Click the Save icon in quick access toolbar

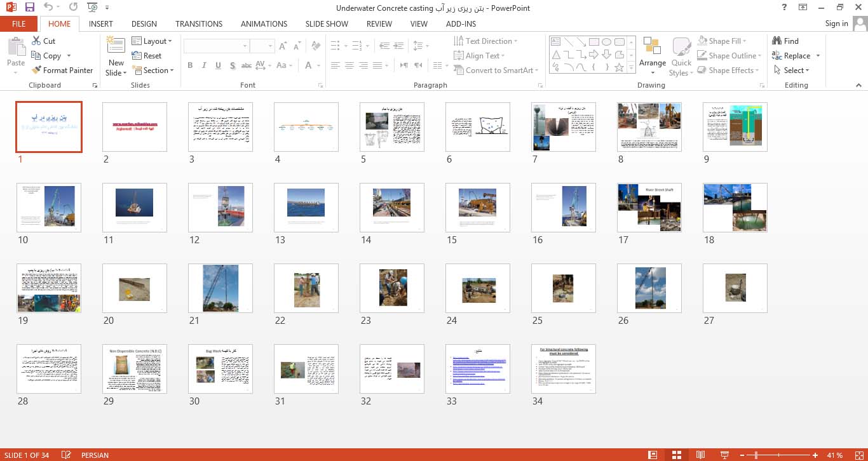point(29,8)
